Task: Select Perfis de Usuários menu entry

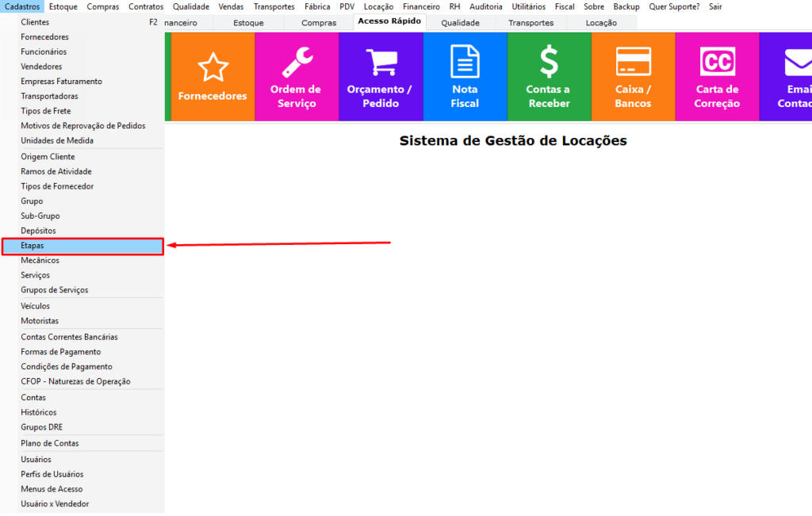Action: 52,474
